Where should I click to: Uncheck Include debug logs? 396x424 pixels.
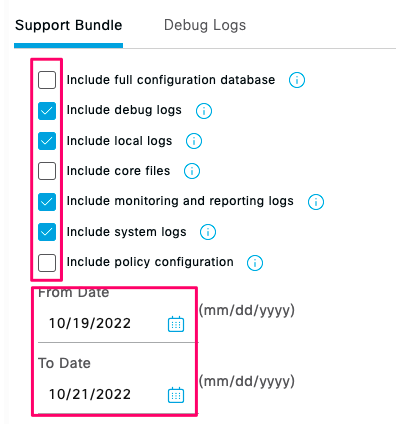click(47, 111)
